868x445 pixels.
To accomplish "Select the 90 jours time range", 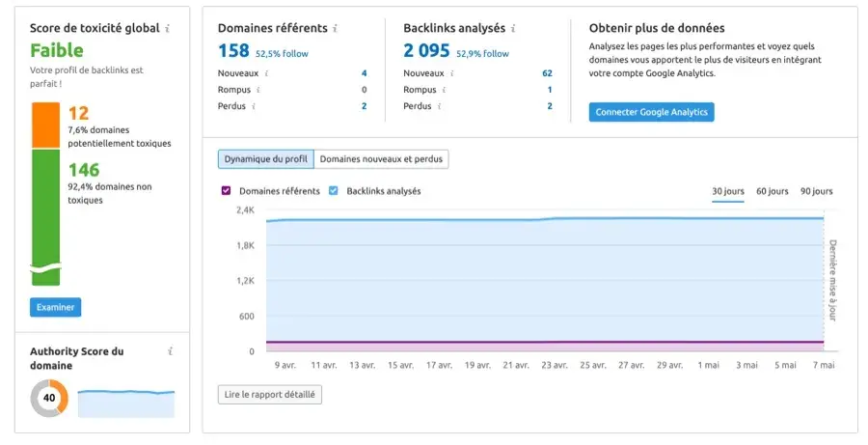I will click(x=817, y=191).
